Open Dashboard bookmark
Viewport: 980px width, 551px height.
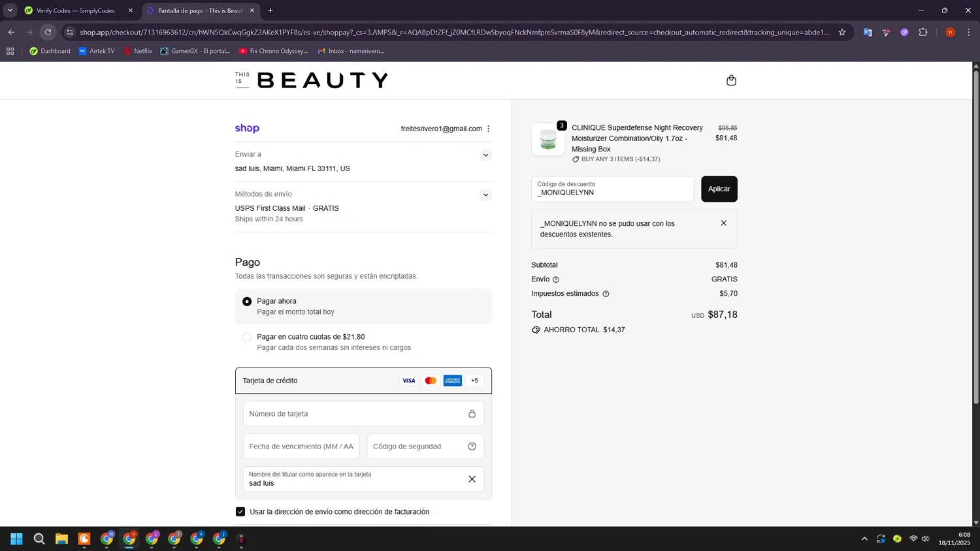[x=50, y=51]
